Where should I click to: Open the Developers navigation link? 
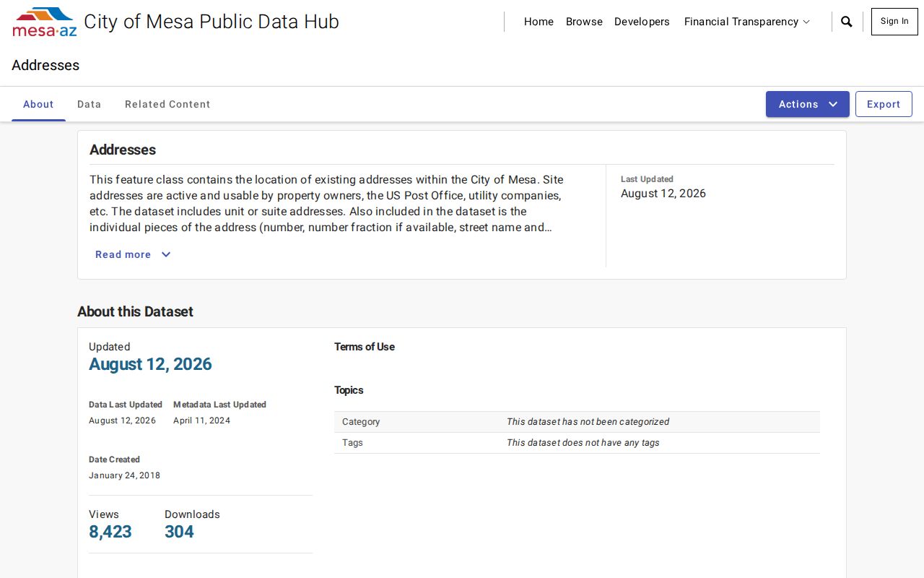tap(642, 22)
